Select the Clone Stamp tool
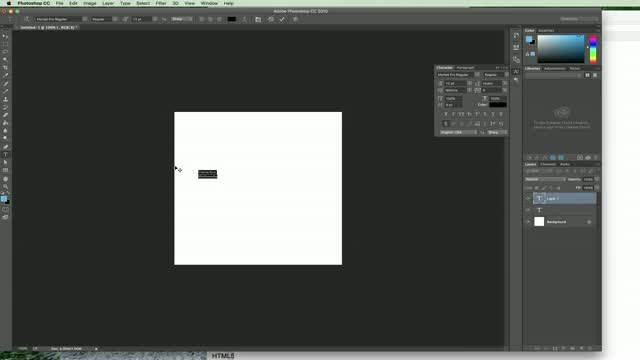Image resolution: width=640 pixels, height=360 pixels. tap(5, 100)
